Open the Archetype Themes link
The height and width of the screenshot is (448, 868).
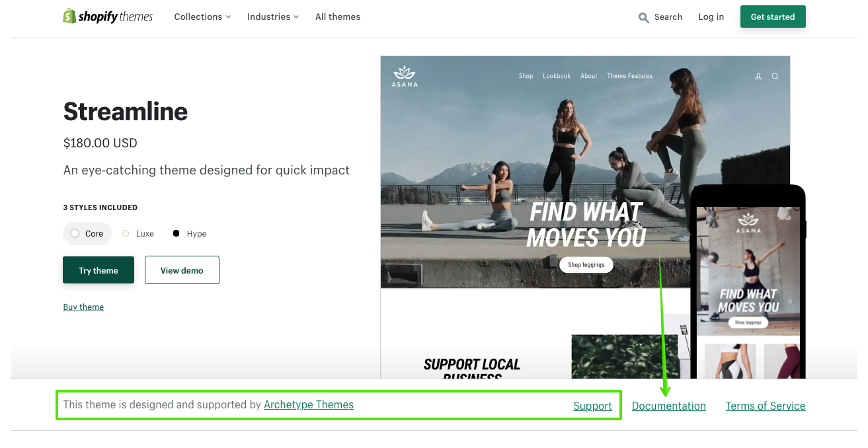309,404
